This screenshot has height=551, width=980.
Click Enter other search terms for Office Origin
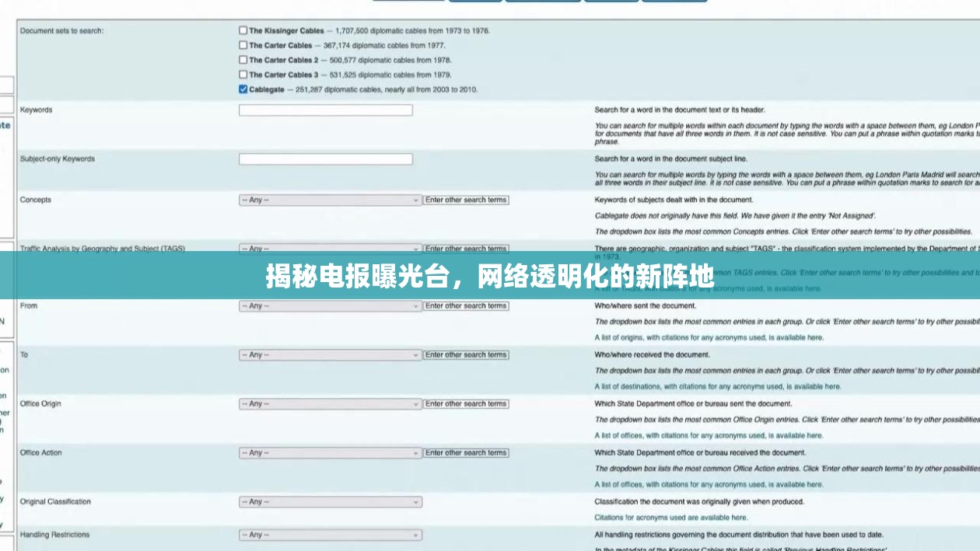(466, 404)
